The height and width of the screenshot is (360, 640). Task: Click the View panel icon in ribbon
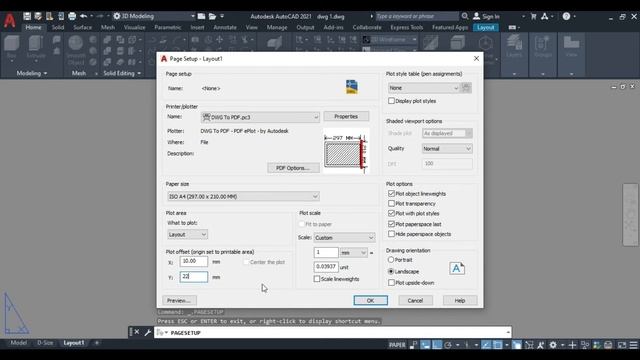click(x=571, y=46)
